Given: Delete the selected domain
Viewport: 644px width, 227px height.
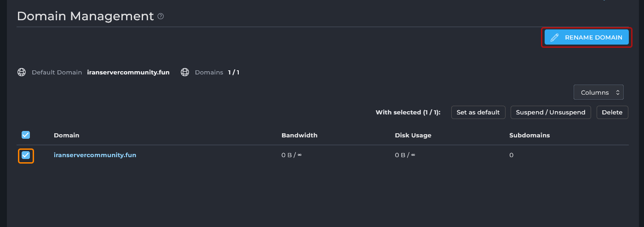Looking at the screenshot, I should [612, 112].
